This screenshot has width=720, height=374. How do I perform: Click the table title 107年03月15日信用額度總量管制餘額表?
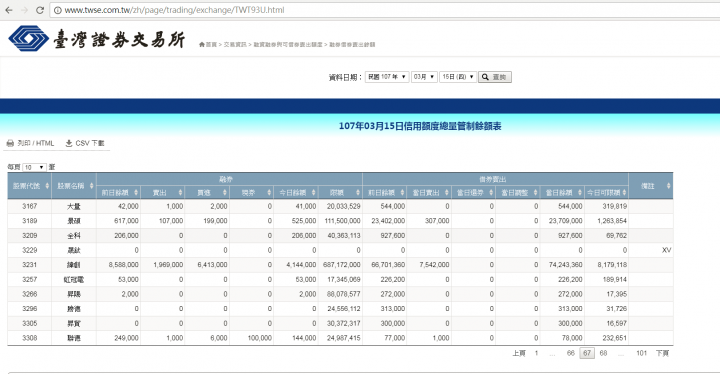(x=420, y=126)
